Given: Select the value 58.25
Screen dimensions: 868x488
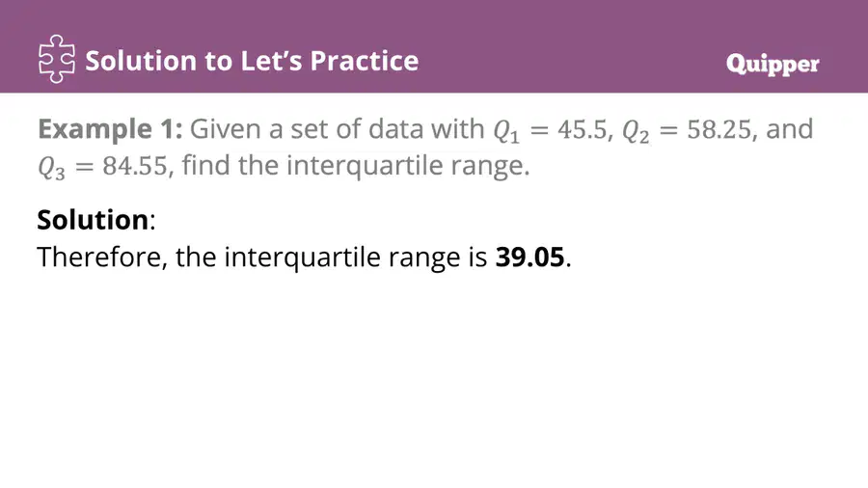Looking at the screenshot, I should [x=719, y=130].
